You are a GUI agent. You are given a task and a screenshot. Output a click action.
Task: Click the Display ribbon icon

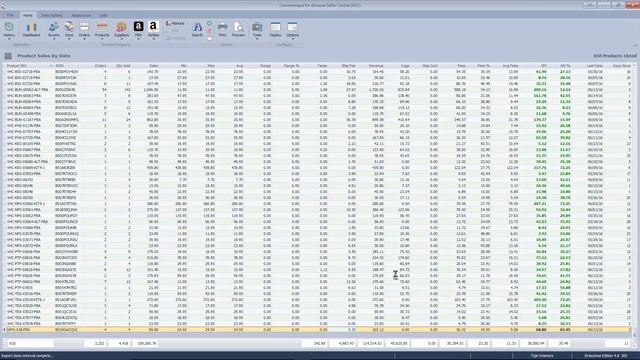click(x=276, y=30)
